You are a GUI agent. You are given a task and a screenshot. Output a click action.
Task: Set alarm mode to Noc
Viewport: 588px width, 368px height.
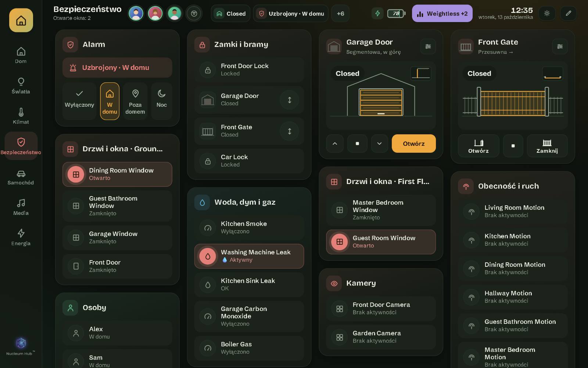[162, 101]
